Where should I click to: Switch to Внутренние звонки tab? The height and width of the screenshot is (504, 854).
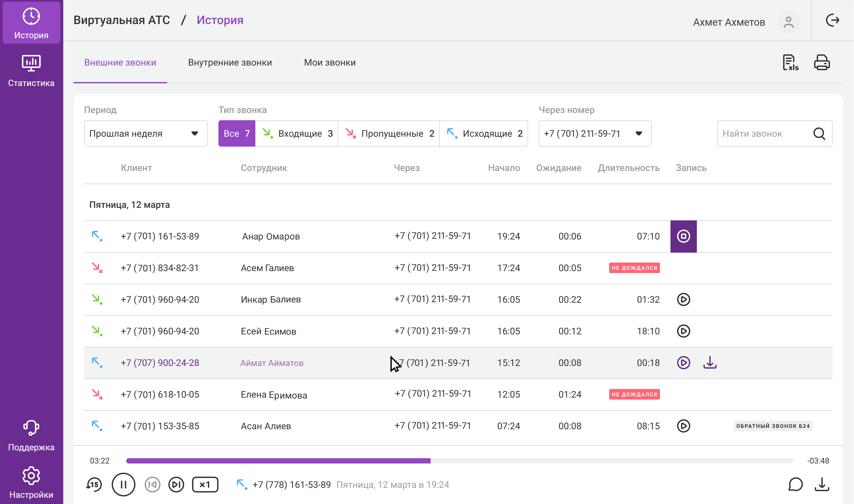coord(230,63)
